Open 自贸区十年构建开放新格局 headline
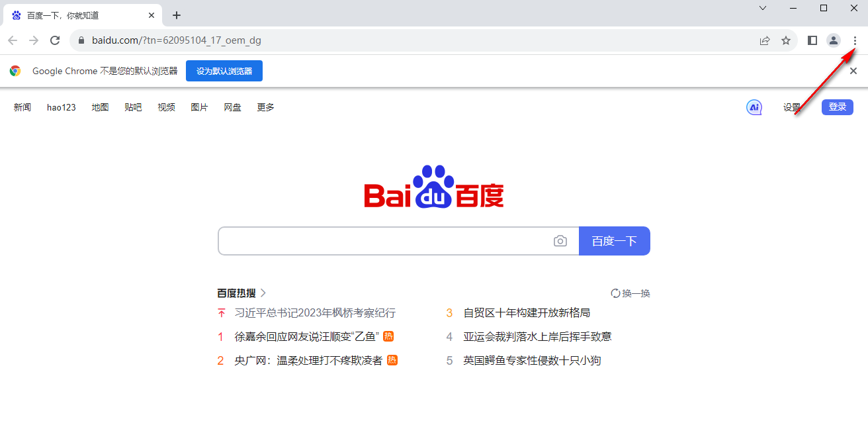868x421 pixels. coord(527,312)
